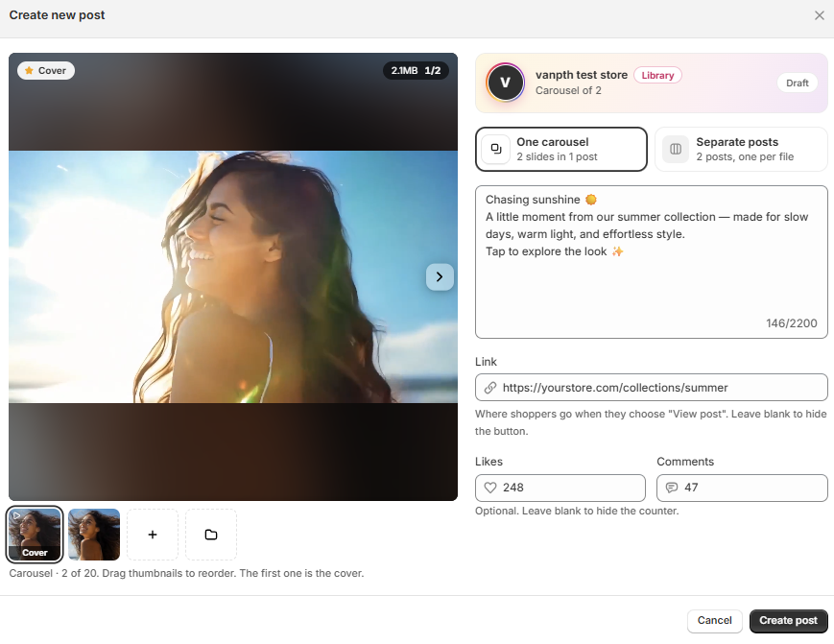Click the View post link help text
Image resolution: width=834 pixels, height=644 pixels.
651,422
